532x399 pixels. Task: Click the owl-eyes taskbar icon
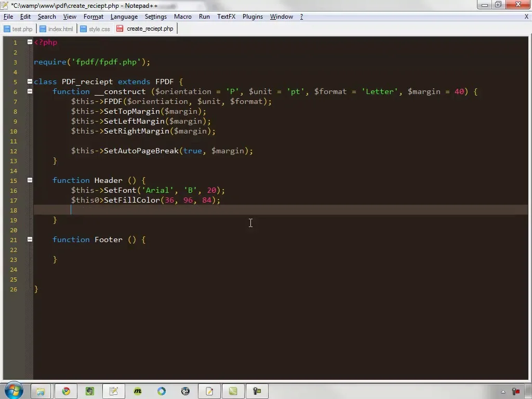click(185, 391)
